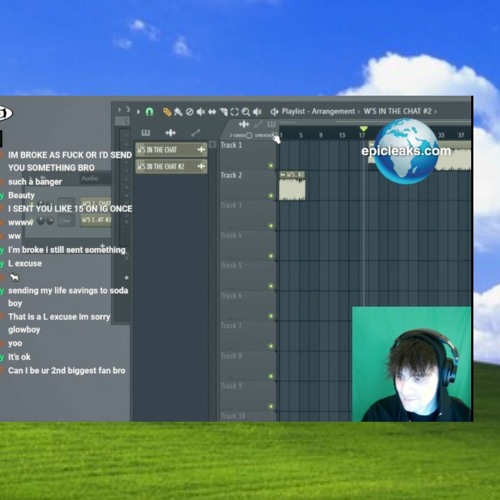The image size is (500, 500).
Task: Select W'S IN THE CHAT #2 clip in picker
Action: tap(171, 166)
